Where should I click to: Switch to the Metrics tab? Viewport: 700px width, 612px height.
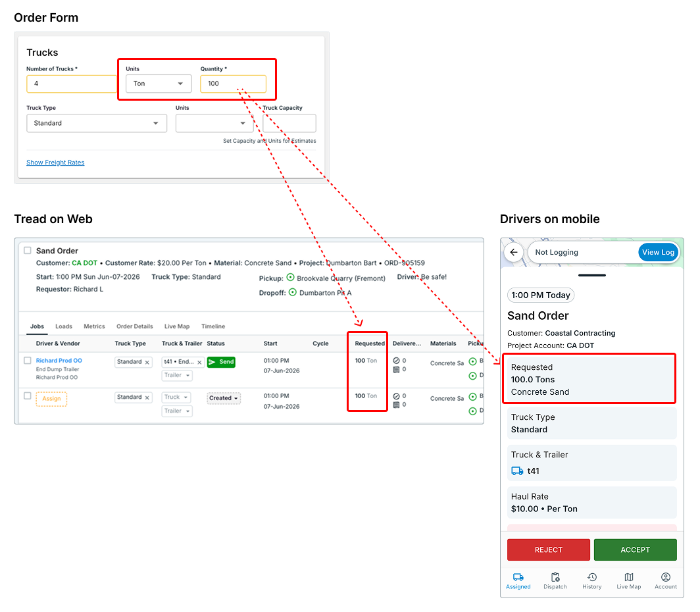(x=94, y=326)
